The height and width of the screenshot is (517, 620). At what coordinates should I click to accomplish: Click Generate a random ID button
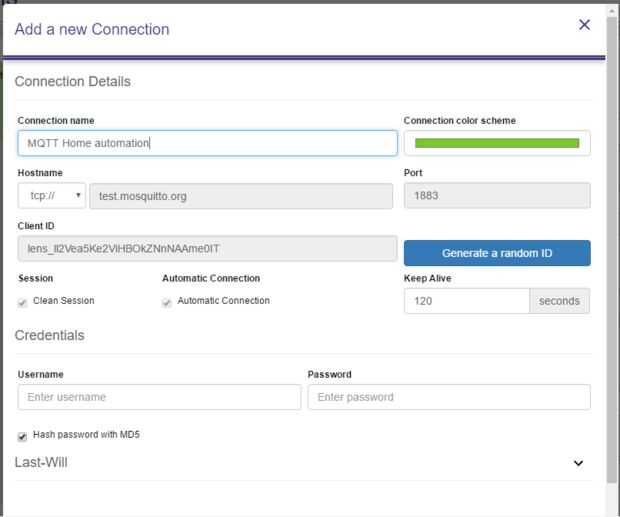point(496,253)
